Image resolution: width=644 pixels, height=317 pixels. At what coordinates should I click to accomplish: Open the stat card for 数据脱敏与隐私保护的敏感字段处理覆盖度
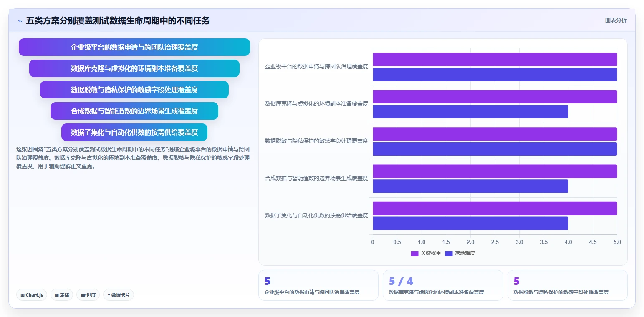[567, 285]
